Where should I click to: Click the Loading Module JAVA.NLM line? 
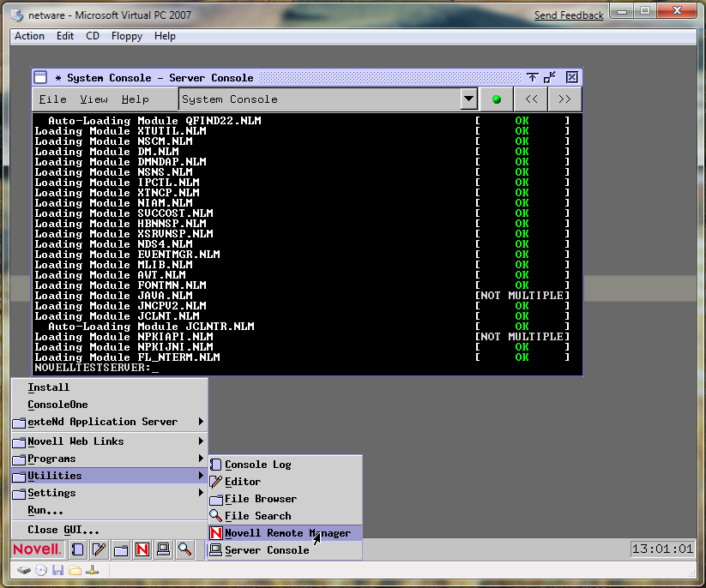[113, 296]
